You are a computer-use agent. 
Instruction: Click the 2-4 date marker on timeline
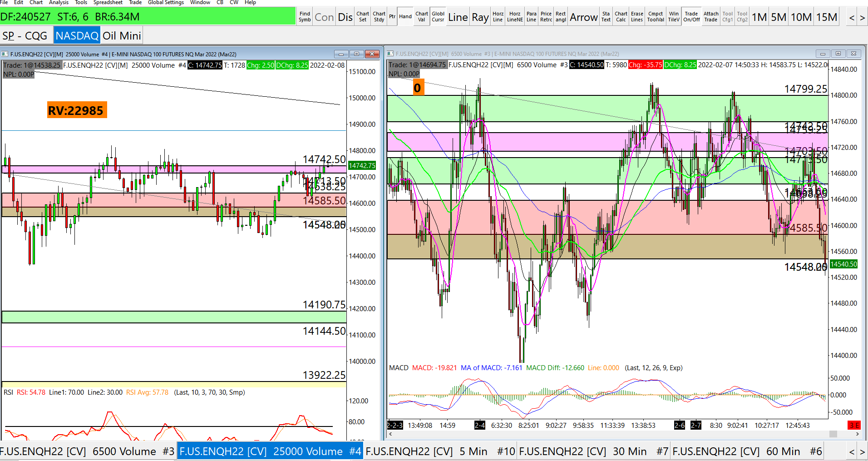(479, 425)
